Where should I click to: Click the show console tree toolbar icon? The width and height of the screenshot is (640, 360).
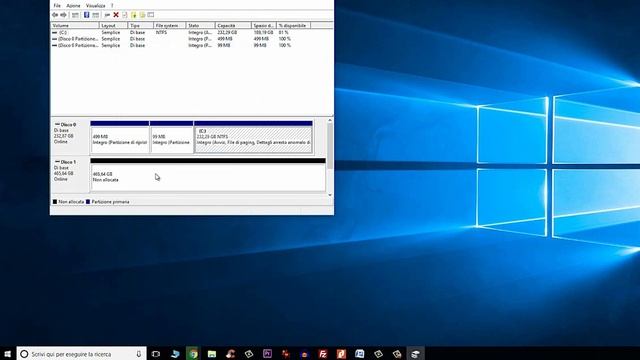click(x=75, y=15)
